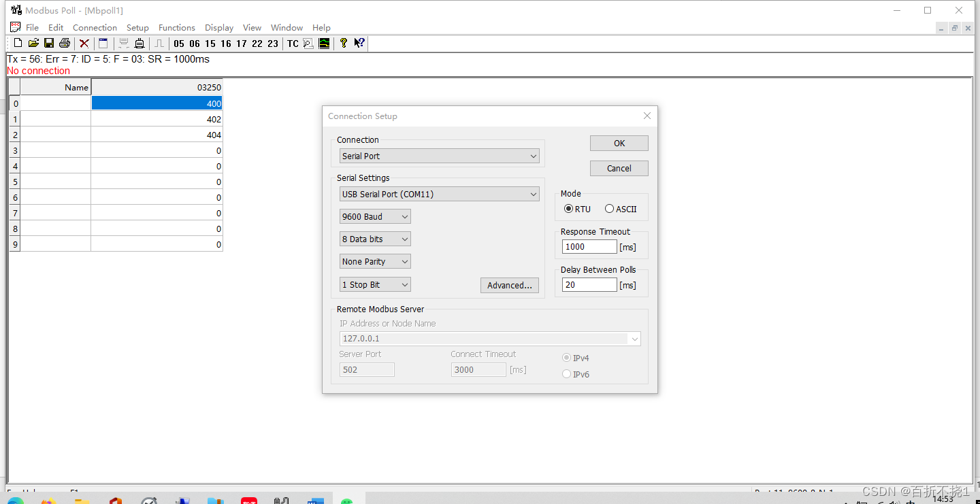
Task: Click the Disconnect toolbar icon
Action: (x=140, y=43)
